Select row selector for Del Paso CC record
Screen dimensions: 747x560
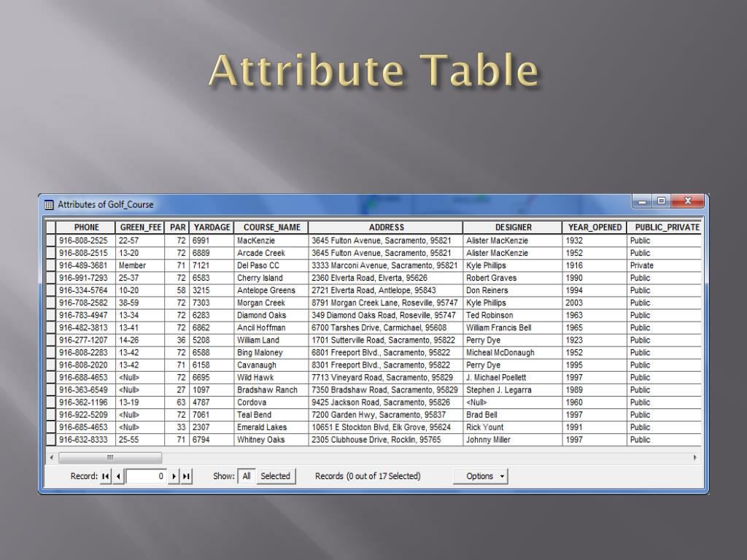(51, 265)
